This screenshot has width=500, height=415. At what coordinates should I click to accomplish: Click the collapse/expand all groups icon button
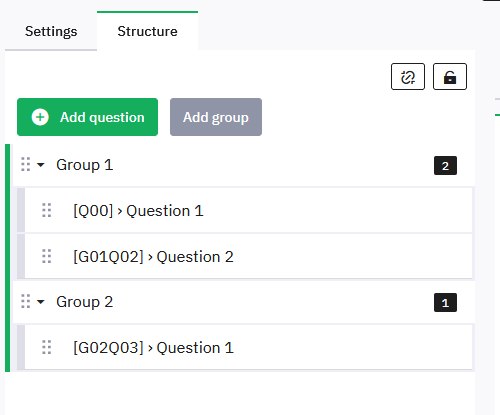tap(408, 77)
